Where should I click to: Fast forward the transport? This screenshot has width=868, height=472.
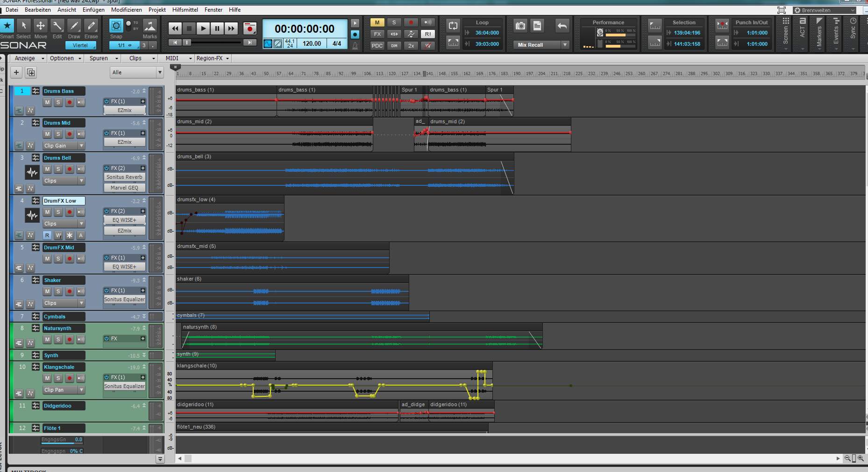231,28
